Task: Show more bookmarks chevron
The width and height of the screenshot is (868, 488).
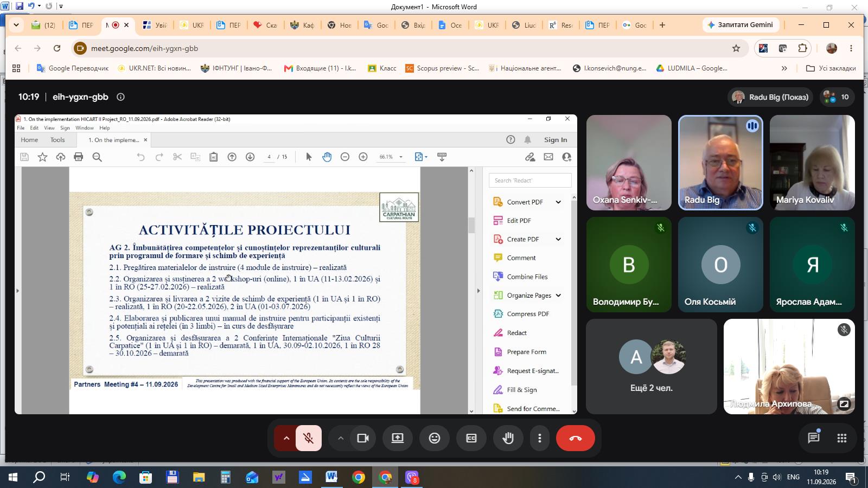Action: [784, 68]
